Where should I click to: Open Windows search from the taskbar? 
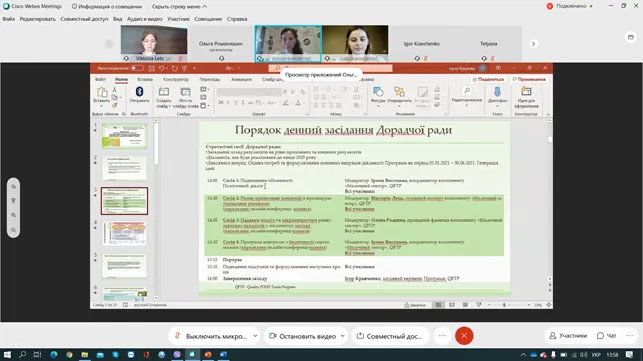click(23, 354)
